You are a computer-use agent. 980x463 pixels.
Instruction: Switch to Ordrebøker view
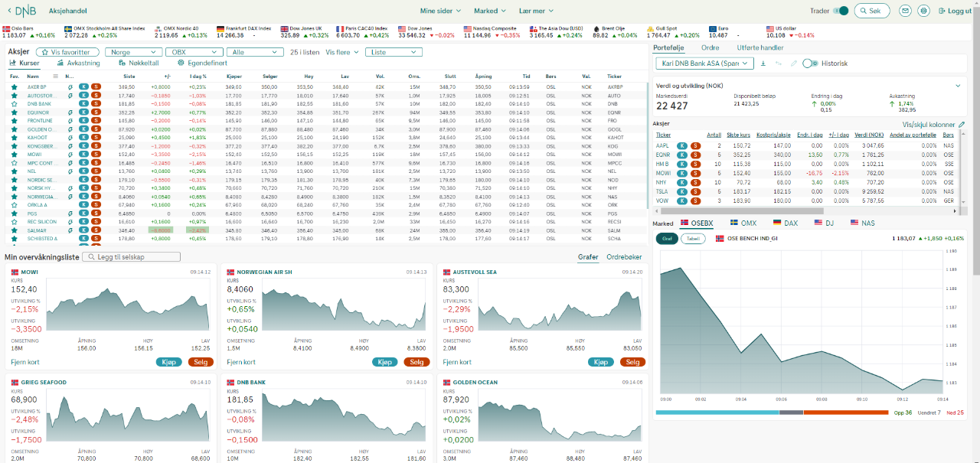tap(624, 257)
